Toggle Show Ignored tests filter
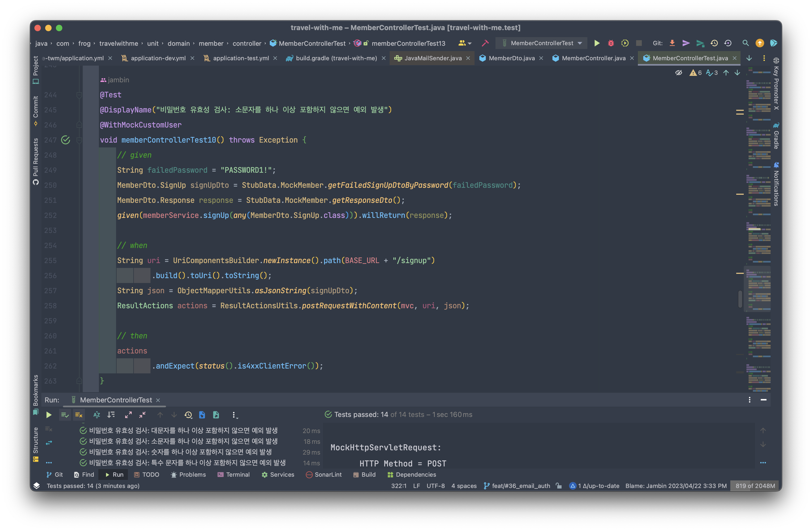 79,415
